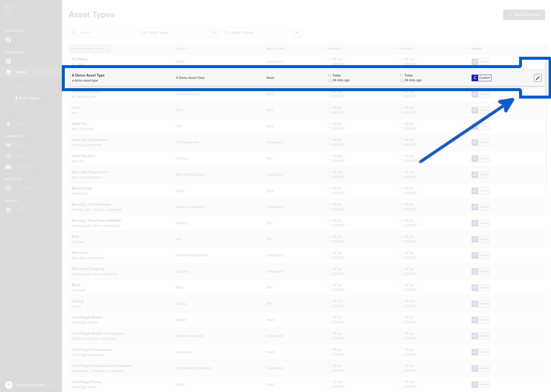The image size is (551, 392).
Task: Click the Integrations cloud icon
Action: point(8,166)
